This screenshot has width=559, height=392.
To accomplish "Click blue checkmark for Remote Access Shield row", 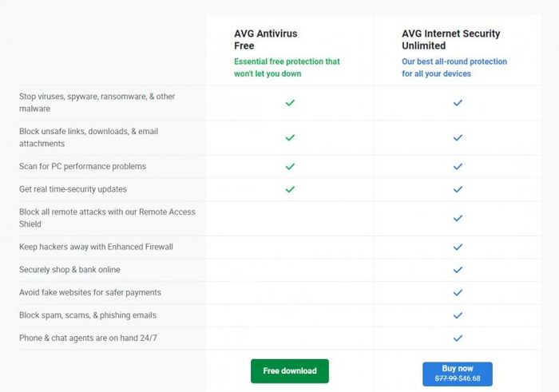I will (458, 218).
